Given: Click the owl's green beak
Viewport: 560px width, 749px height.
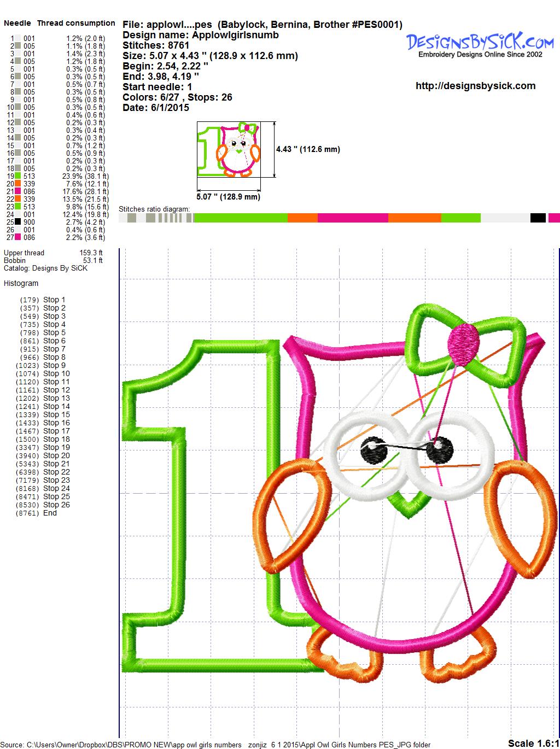Looking at the screenshot, I should pos(406,503).
